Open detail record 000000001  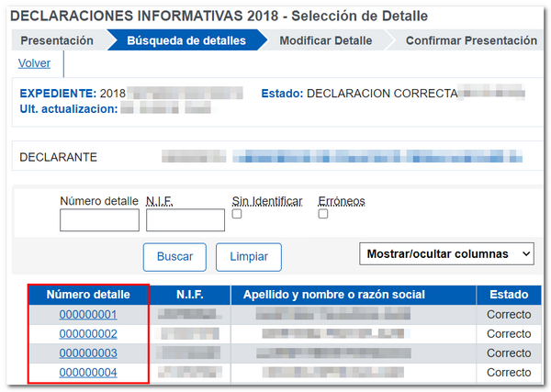pyautogui.click(x=88, y=315)
